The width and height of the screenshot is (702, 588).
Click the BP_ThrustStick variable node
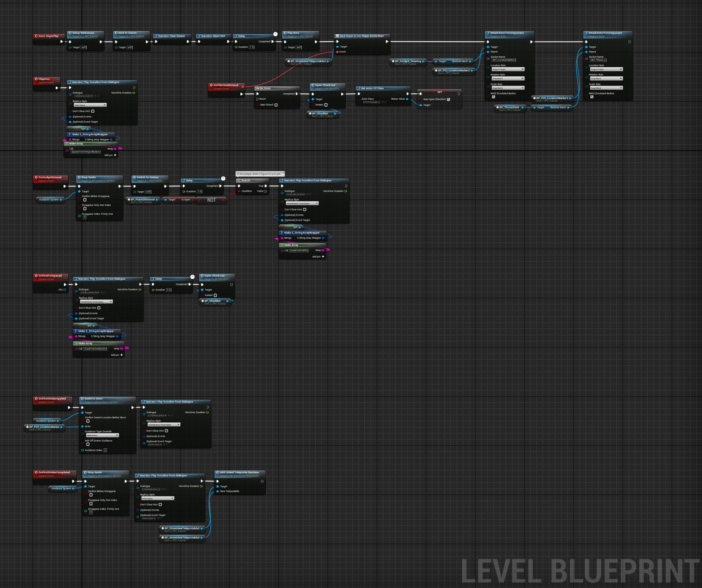click(x=509, y=108)
